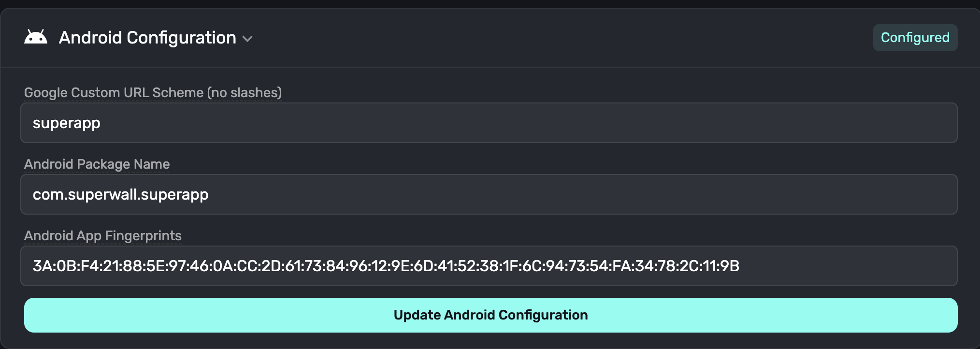Click the SHA fingerprint value starting 3A:0B

(x=386, y=266)
